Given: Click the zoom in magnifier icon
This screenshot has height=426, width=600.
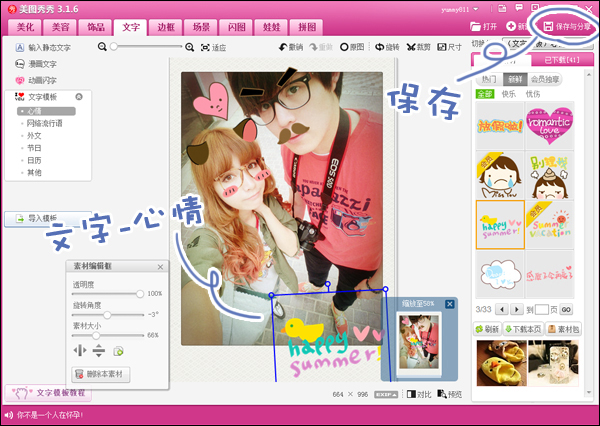Looking at the screenshot, I should click(x=189, y=47).
